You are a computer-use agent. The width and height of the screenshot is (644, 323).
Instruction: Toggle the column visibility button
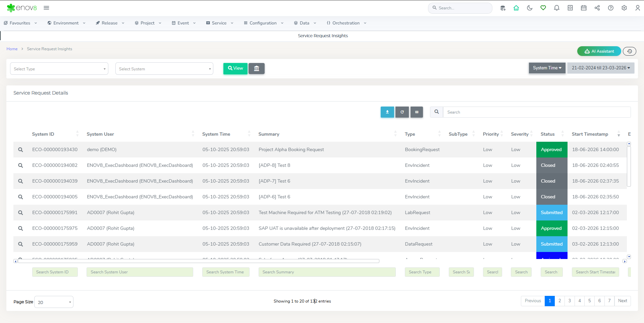click(x=417, y=112)
